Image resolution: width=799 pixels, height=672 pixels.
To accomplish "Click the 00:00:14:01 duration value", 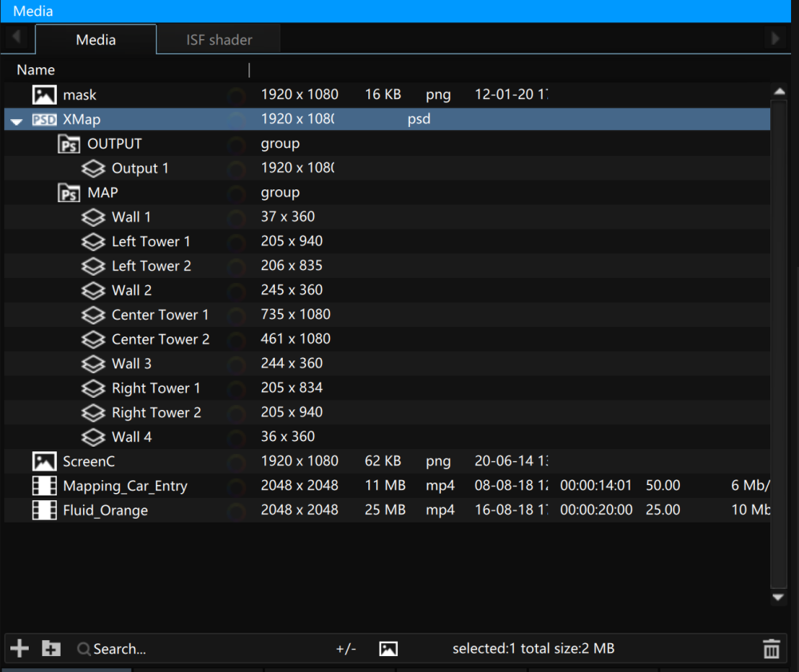I will point(596,485).
